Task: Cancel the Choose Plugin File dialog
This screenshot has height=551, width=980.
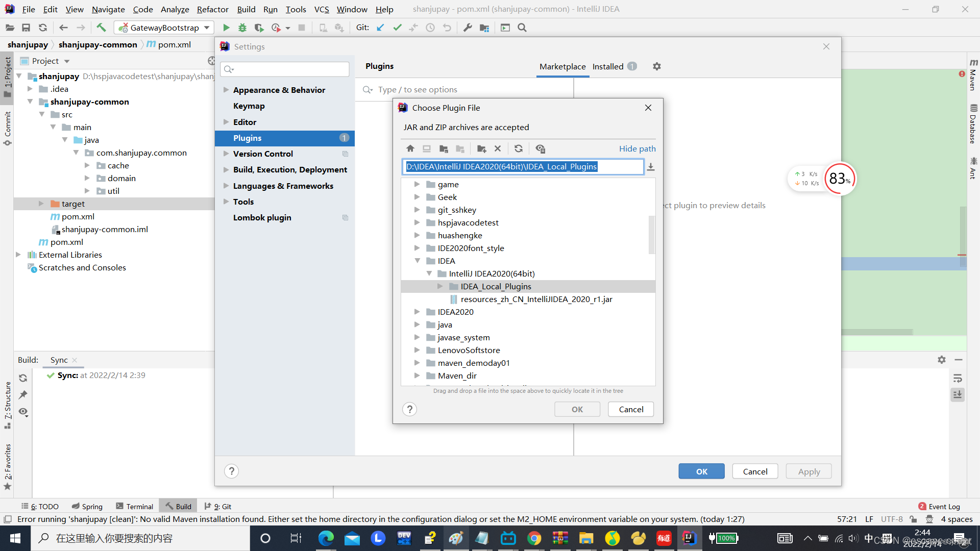Action: (x=631, y=409)
